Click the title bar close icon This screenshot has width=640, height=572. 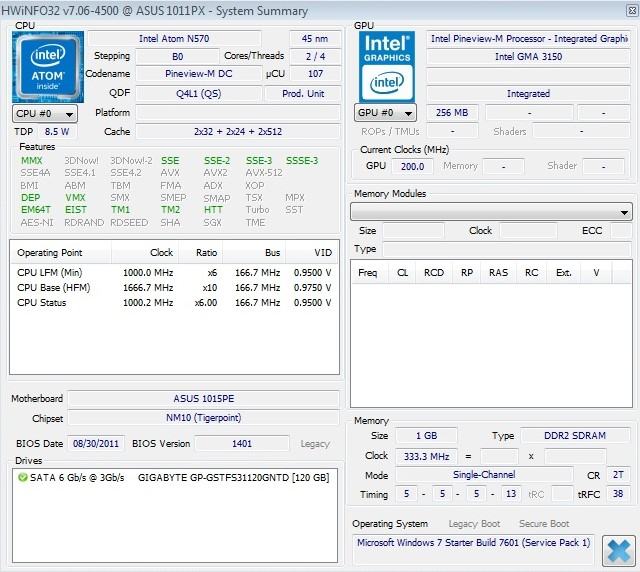click(x=632, y=10)
